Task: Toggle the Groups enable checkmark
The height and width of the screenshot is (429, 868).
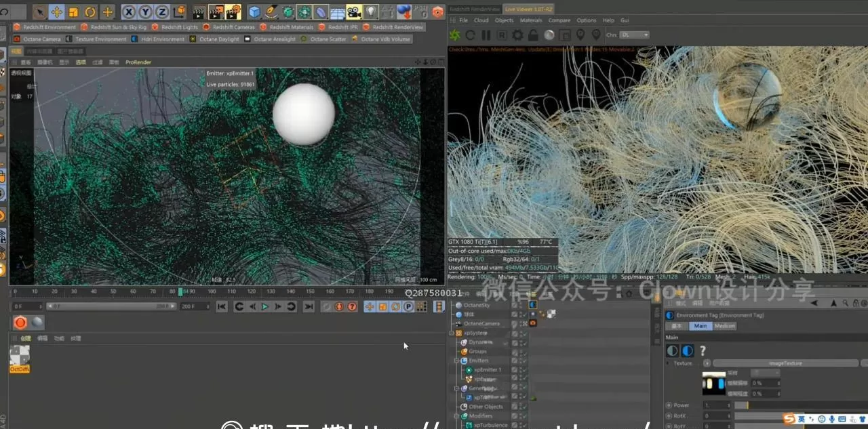Action: pos(524,352)
